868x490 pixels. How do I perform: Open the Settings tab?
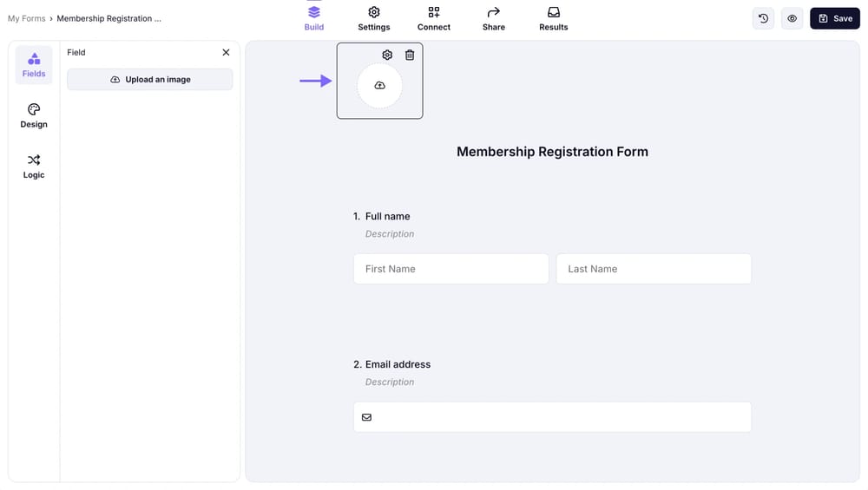pyautogui.click(x=374, y=18)
